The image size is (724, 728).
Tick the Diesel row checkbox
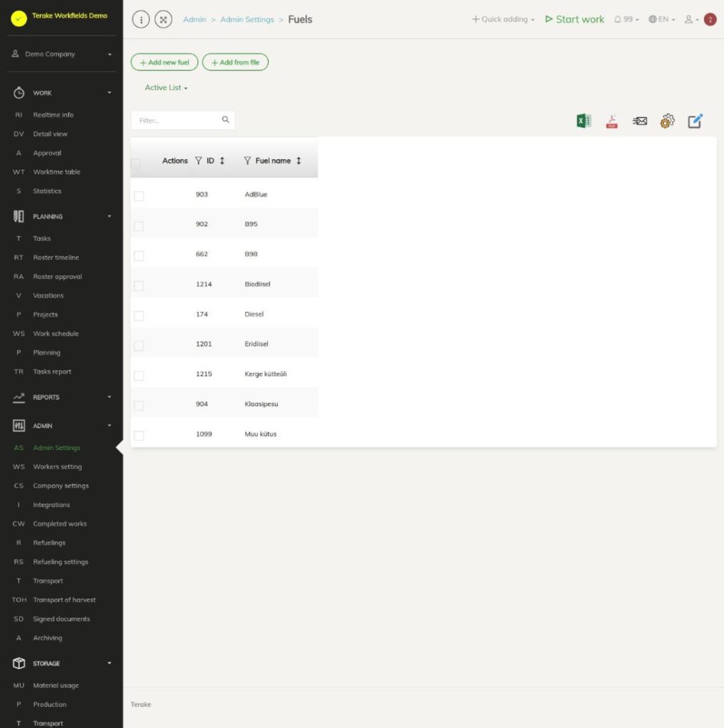click(x=139, y=316)
